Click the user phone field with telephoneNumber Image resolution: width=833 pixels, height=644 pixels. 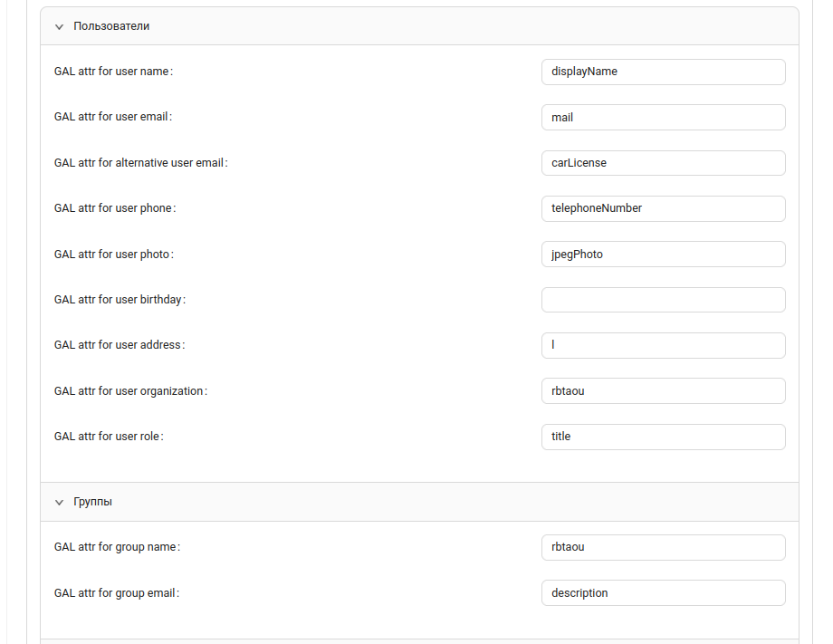(663, 208)
